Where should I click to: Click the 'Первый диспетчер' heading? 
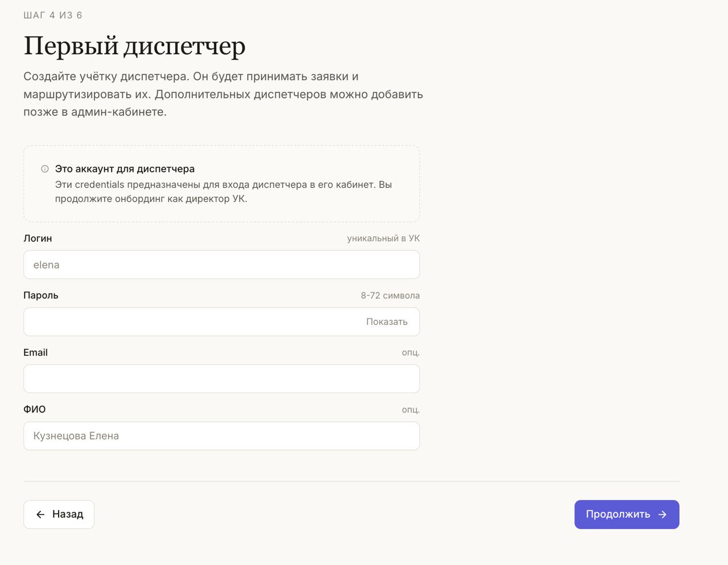[135, 46]
